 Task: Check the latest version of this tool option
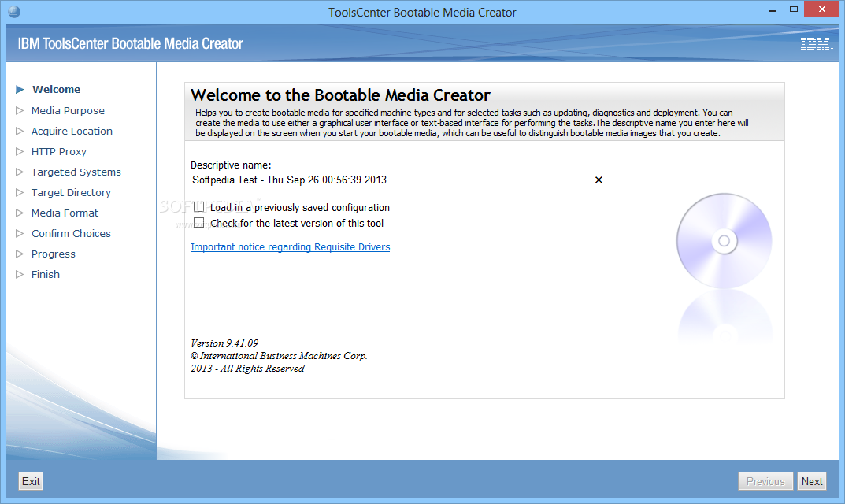tap(199, 223)
